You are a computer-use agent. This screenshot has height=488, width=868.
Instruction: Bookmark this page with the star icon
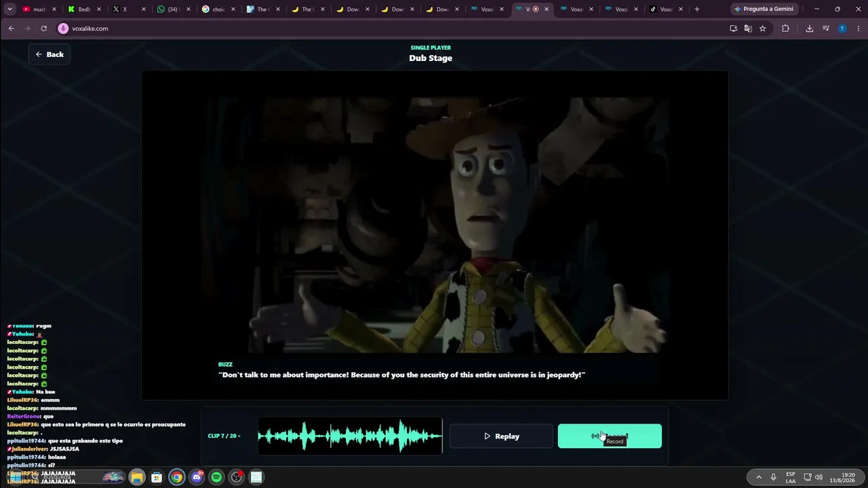pyautogui.click(x=763, y=28)
